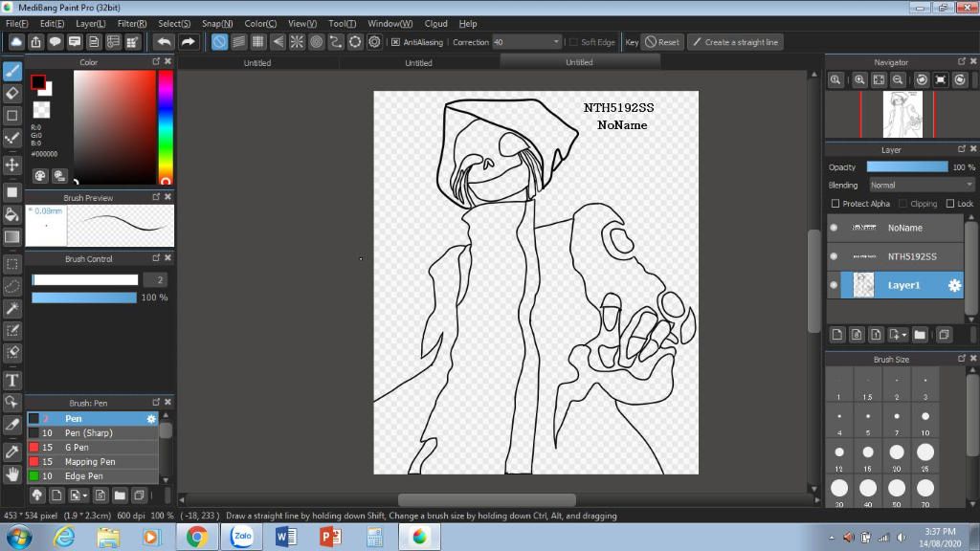
Task: Click the rainbow hue bar in Color panel
Action: (x=165, y=127)
